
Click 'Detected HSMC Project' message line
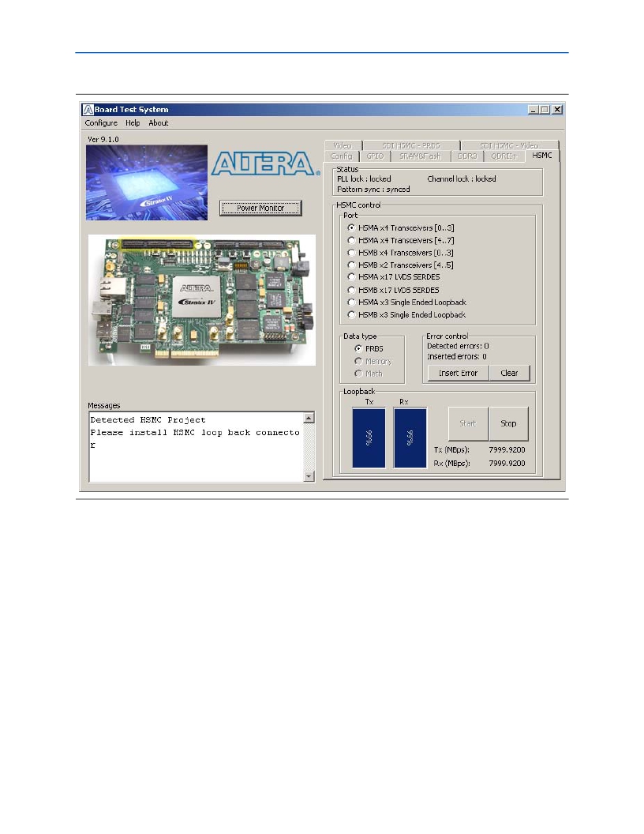pyautogui.click(x=148, y=420)
